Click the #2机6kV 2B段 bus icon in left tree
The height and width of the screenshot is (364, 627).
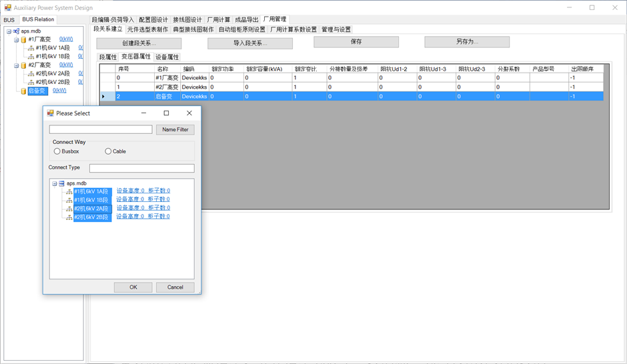coord(31,82)
